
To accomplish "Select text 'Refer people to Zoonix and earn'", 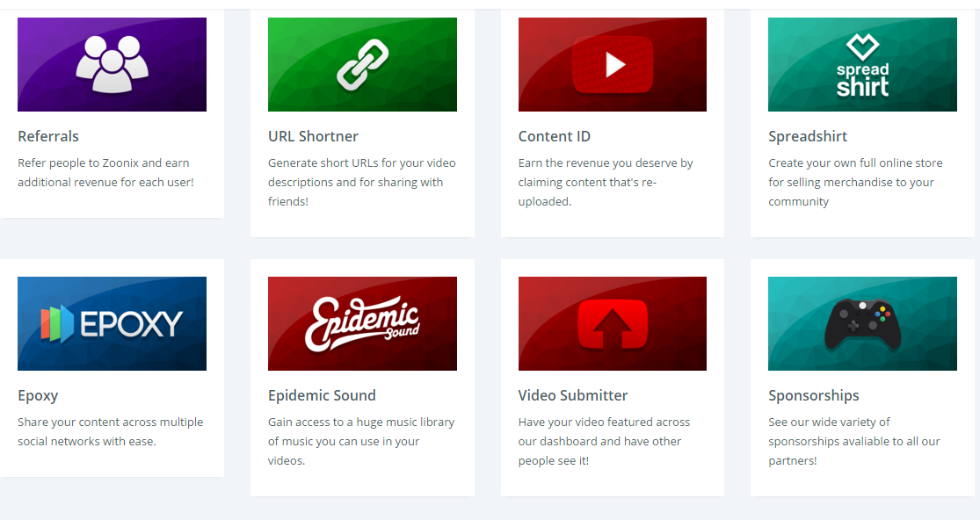I will [103, 162].
